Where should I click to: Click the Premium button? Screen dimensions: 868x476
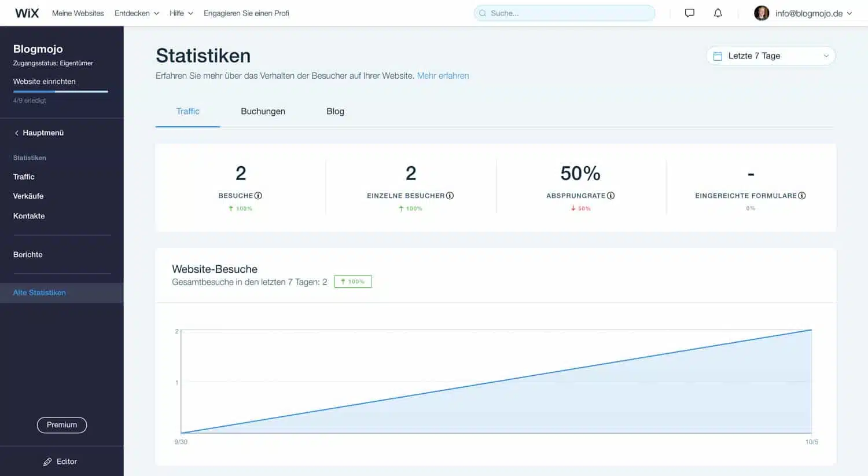61,424
